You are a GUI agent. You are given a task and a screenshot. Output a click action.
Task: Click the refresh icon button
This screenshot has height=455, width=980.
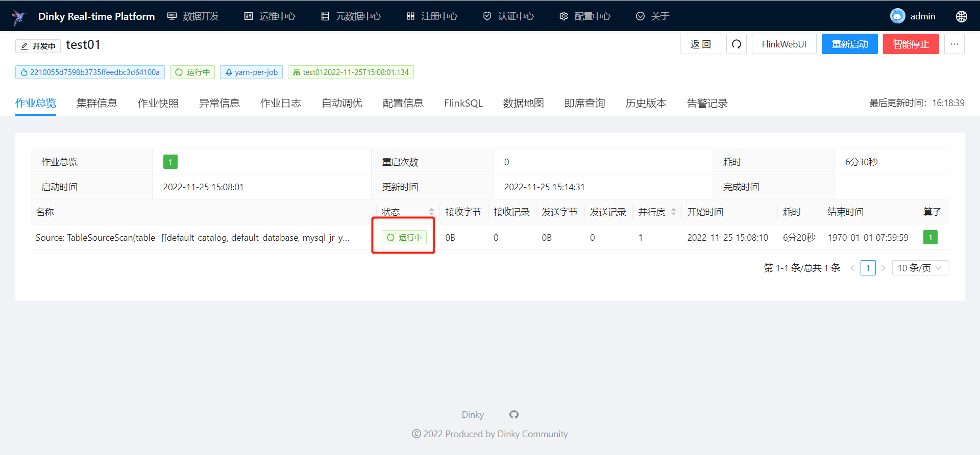pyautogui.click(x=737, y=44)
